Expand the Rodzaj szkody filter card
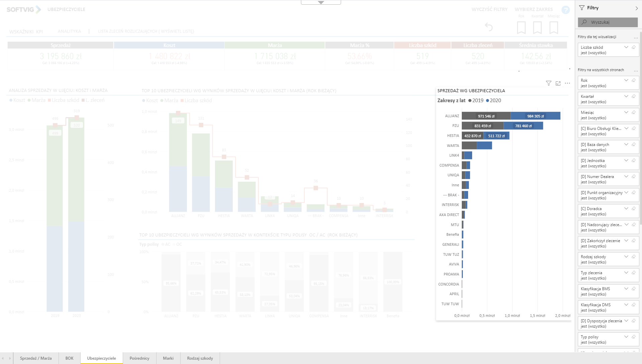This screenshot has width=642, height=364. tap(626, 256)
